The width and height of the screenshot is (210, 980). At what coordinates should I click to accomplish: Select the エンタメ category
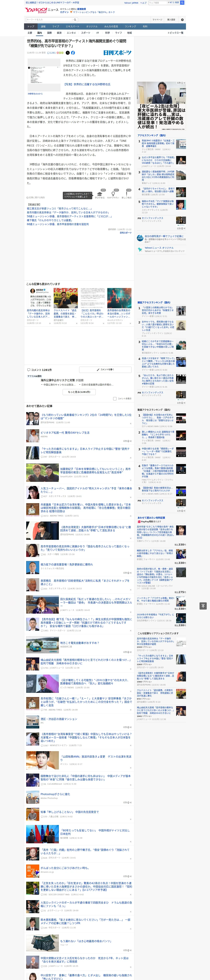click(71, 33)
